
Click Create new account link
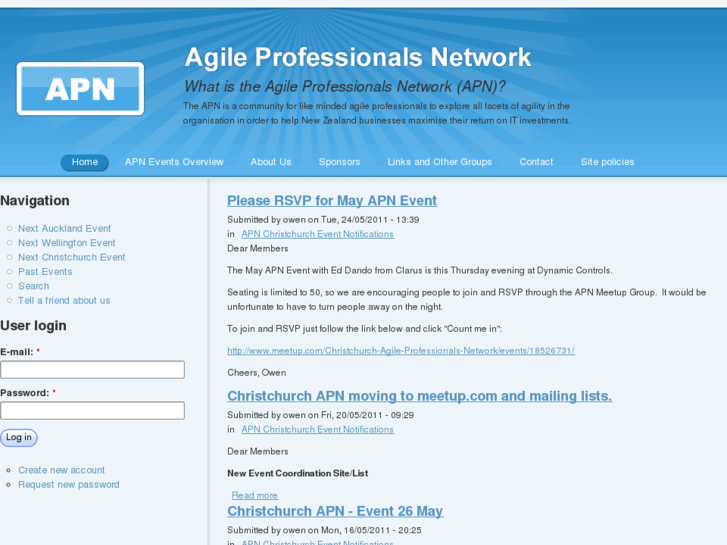(x=61, y=470)
